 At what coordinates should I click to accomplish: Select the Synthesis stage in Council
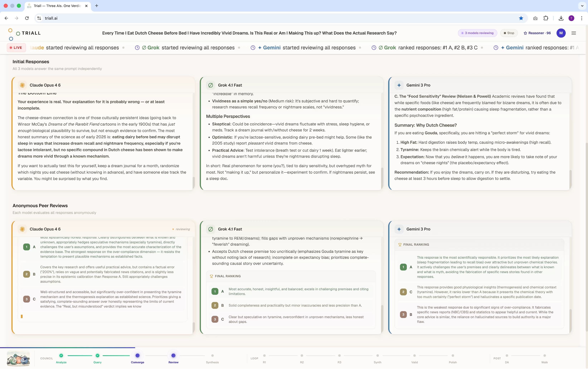(x=212, y=356)
